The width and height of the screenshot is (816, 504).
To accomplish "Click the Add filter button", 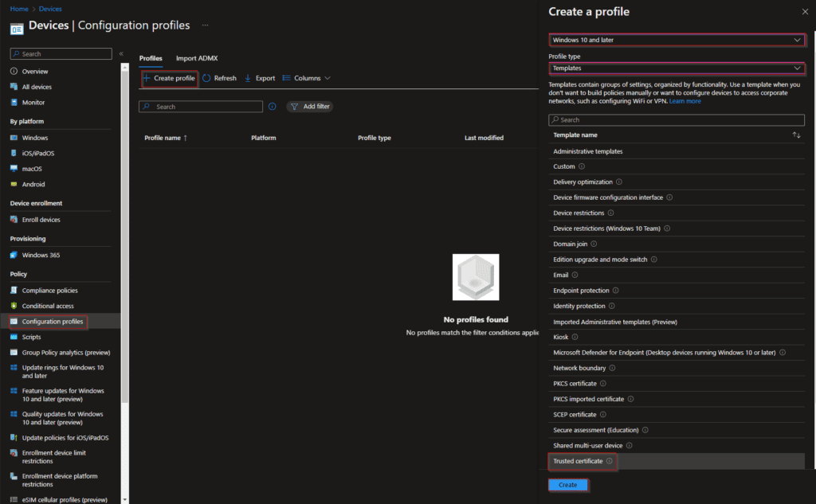I will coord(309,107).
